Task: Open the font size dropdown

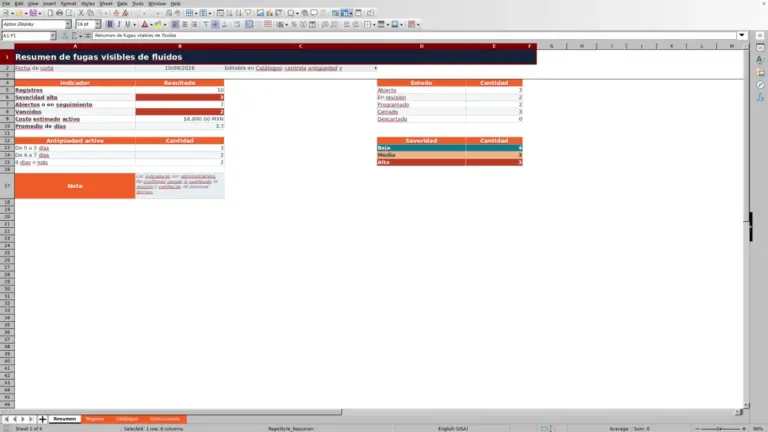Action: [x=97, y=24]
